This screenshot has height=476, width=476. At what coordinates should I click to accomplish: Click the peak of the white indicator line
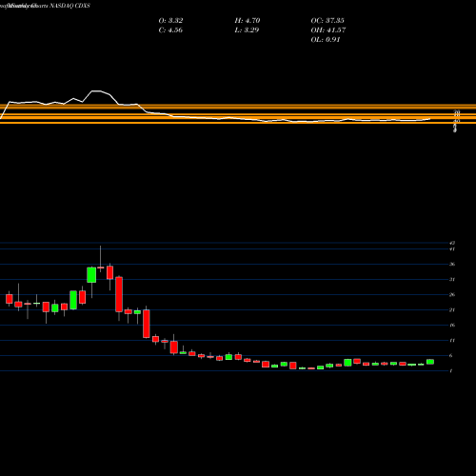tap(97, 91)
